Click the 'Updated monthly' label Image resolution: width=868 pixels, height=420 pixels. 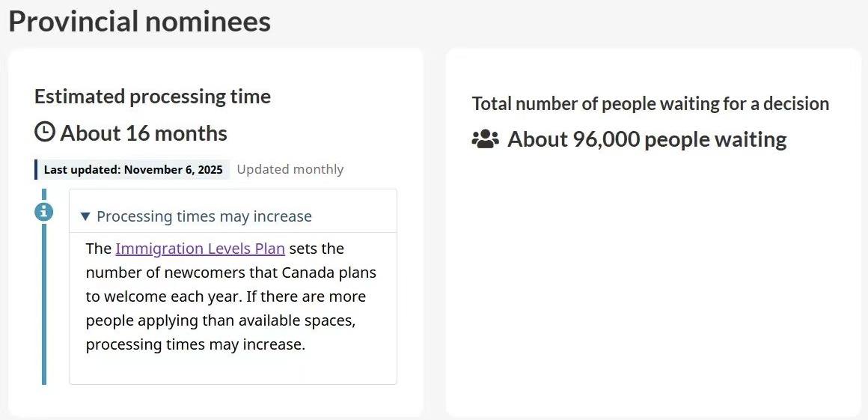click(290, 169)
